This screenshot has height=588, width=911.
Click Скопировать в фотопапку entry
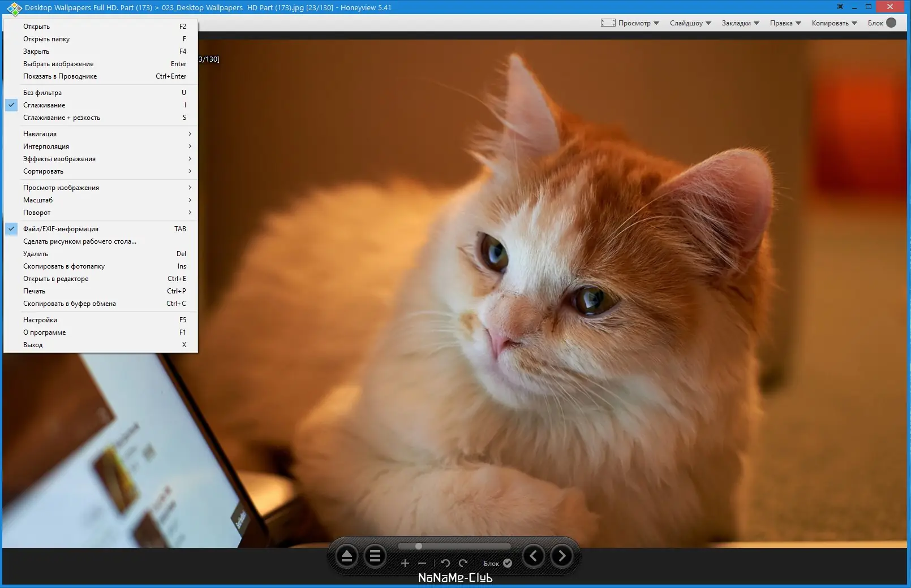click(101, 266)
